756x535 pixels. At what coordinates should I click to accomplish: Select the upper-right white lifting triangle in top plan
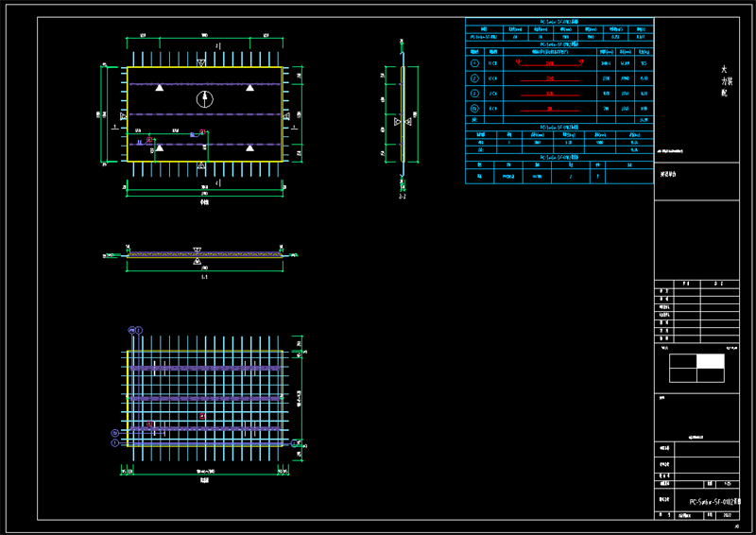(249, 87)
